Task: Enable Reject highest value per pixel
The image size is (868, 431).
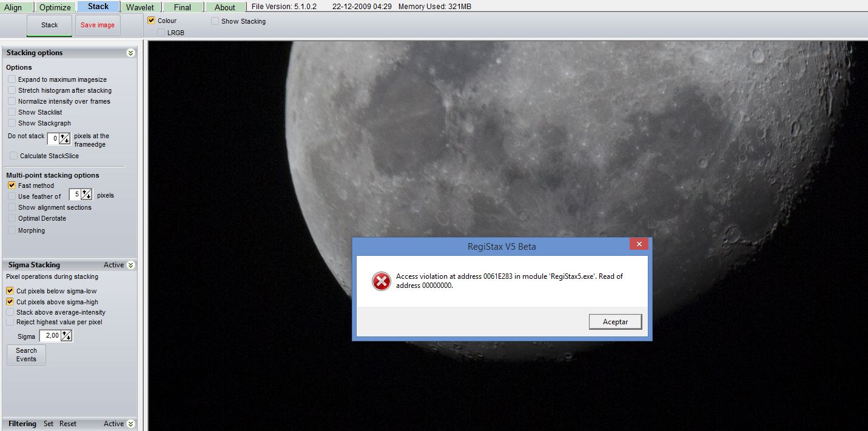Action: point(10,322)
